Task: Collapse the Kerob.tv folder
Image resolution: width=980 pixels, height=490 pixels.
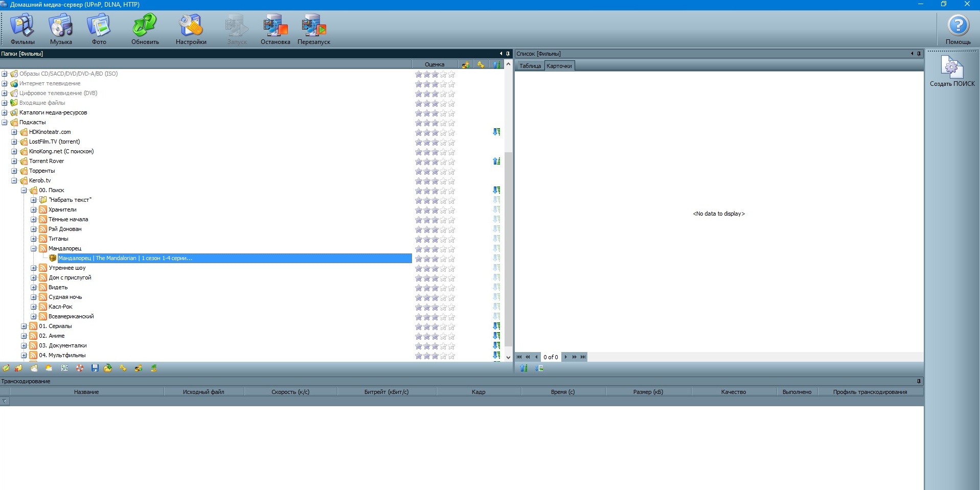Action: [x=14, y=180]
